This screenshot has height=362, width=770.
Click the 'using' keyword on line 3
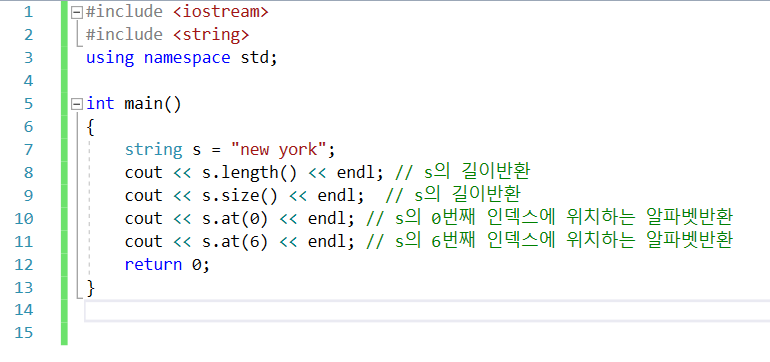(110, 58)
